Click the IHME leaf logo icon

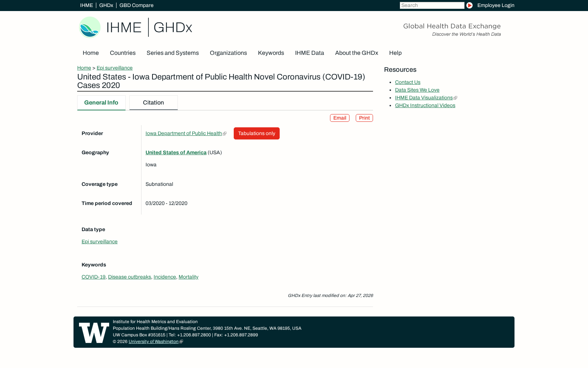[90, 27]
